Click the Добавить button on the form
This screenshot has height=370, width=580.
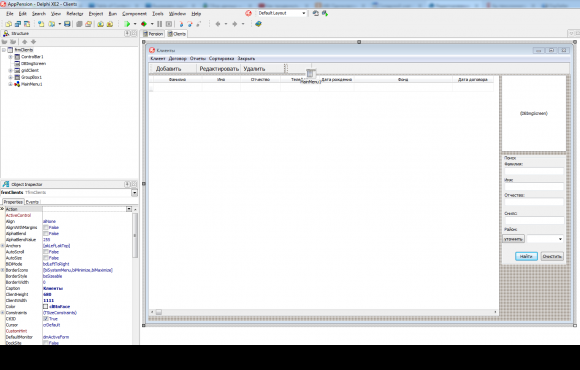click(169, 69)
